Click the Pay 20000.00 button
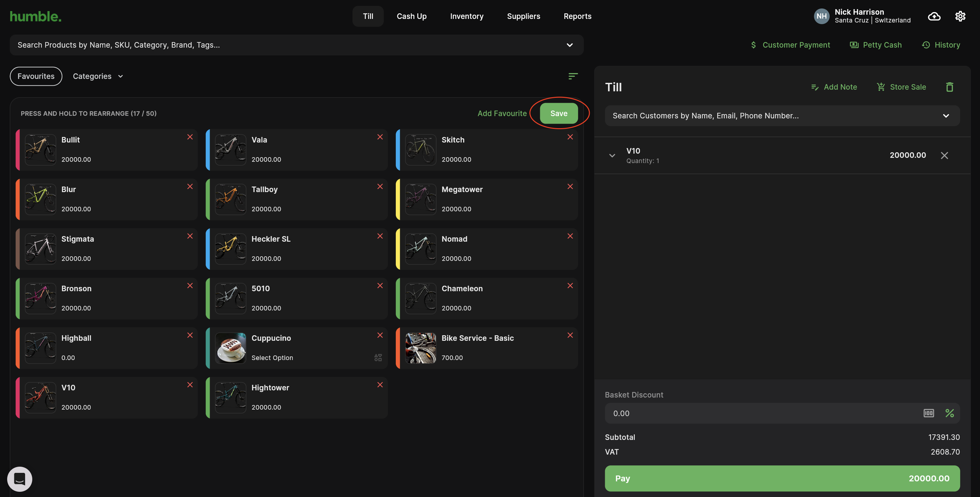This screenshot has width=980, height=497. (782, 478)
